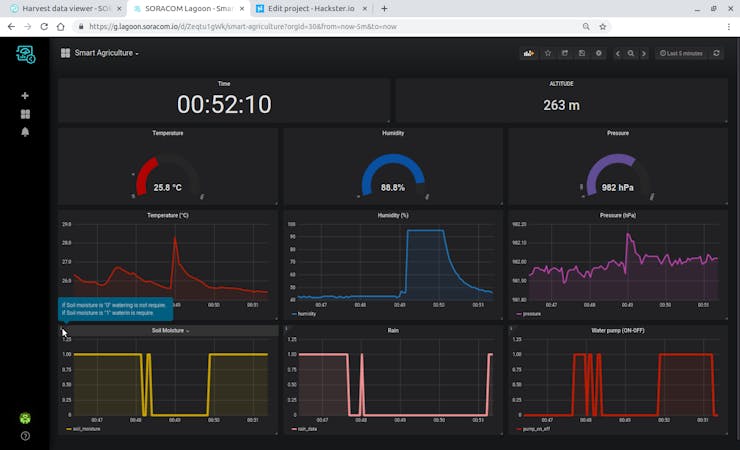740x450 pixels.
Task: Click the user avatar icon in sidebar
Action: coord(25,418)
